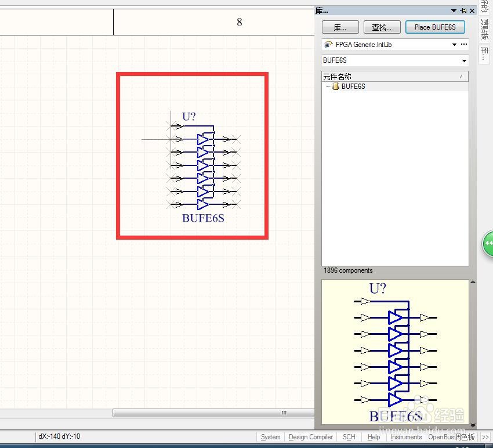The width and height of the screenshot is (493, 448).
Task: Click the 1896 components count text
Action: (348, 270)
